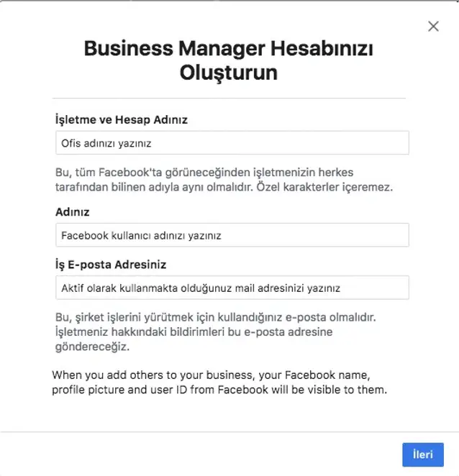Screen dimensions: 459x476
Task: Click the 'İş E-posta Adresiniz' label
Action: (x=111, y=265)
